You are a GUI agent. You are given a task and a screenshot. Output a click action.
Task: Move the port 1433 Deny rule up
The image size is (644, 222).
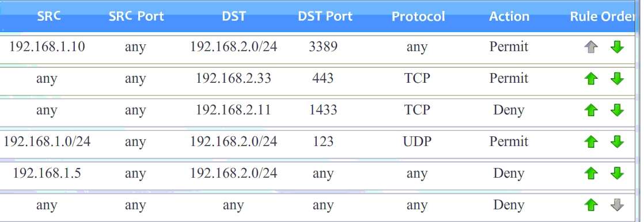[590, 110]
